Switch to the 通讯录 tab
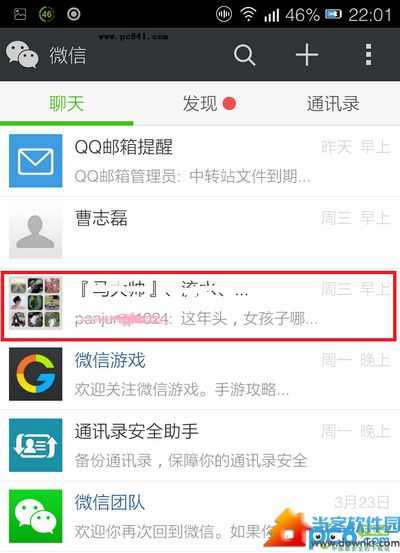 (x=333, y=104)
